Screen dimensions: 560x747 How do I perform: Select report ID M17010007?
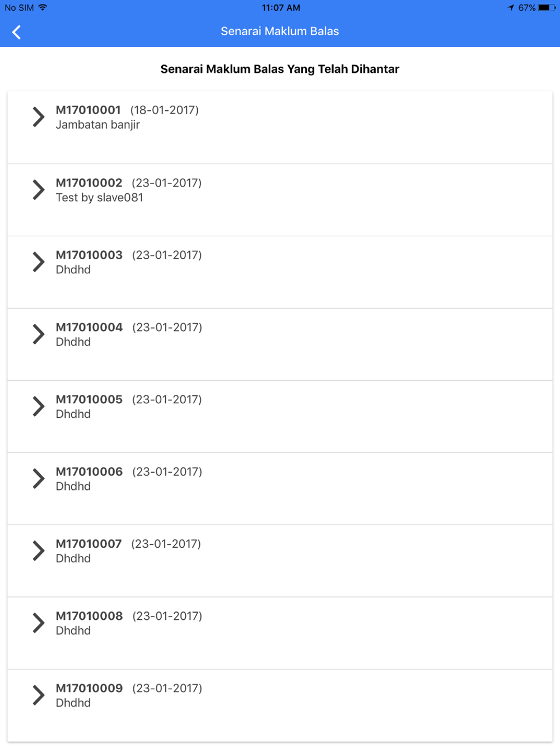click(88, 544)
